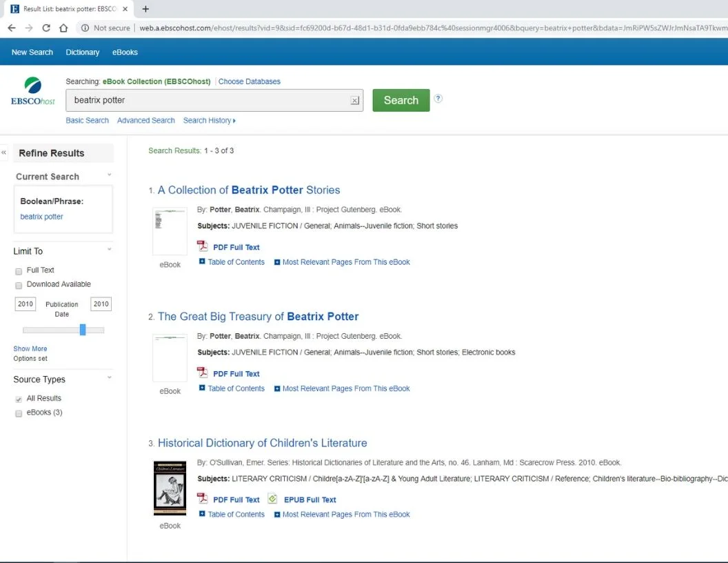Check the eBooks (3) source type
The width and height of the screenshot is (728, 563).
[19, 413]
